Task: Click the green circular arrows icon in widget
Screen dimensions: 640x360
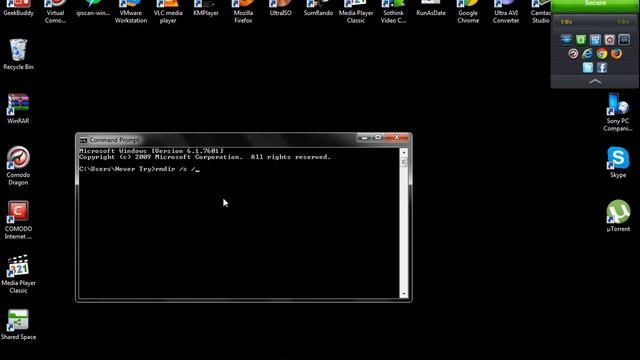Action: (x=580, y=40)
